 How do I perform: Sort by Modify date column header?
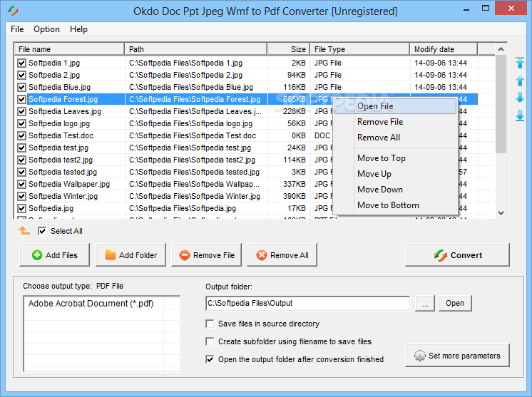click(x=444, y=49)
